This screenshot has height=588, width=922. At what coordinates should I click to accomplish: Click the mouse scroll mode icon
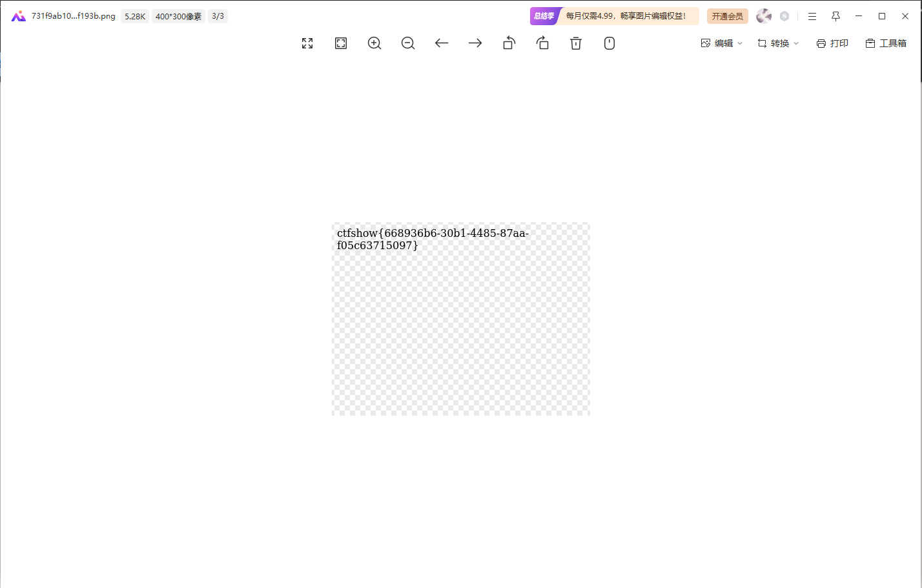click(x=610, y=43)
